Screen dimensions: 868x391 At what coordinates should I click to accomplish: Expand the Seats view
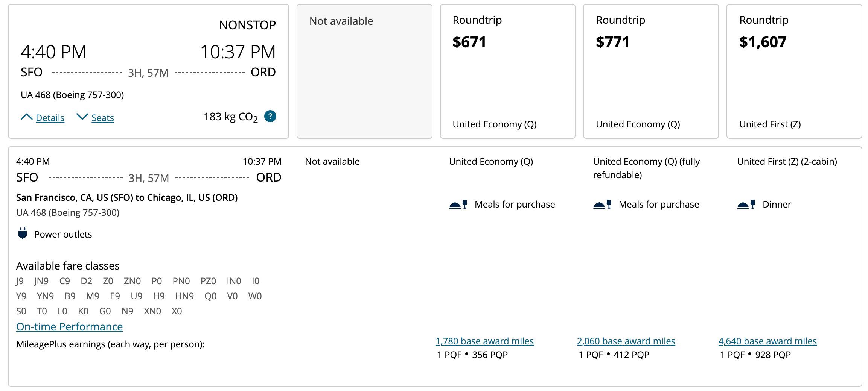[102, 118]
